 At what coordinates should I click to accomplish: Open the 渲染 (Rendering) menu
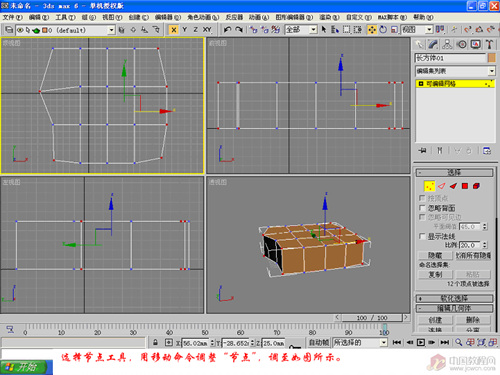coord(329,17)
